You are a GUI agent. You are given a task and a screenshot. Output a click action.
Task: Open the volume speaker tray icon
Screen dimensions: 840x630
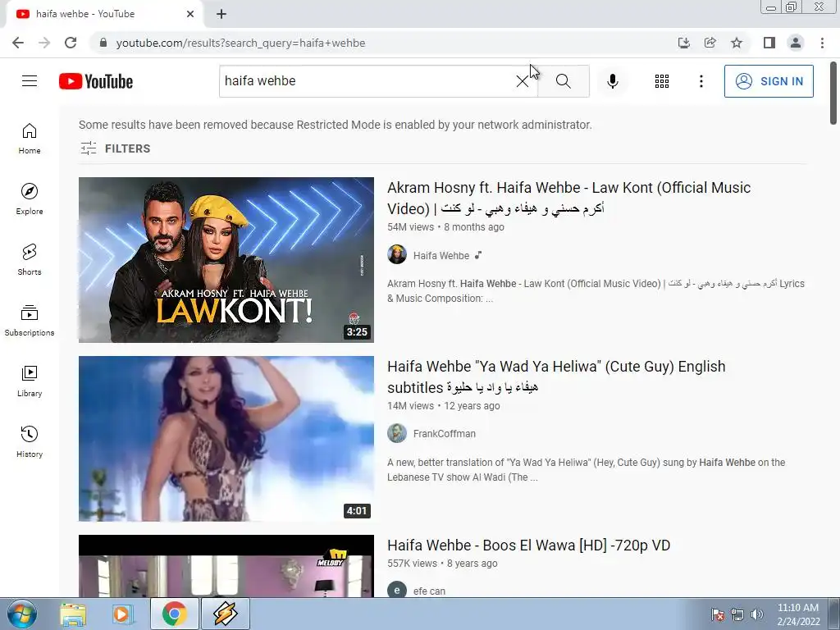(x=757, y=614)
